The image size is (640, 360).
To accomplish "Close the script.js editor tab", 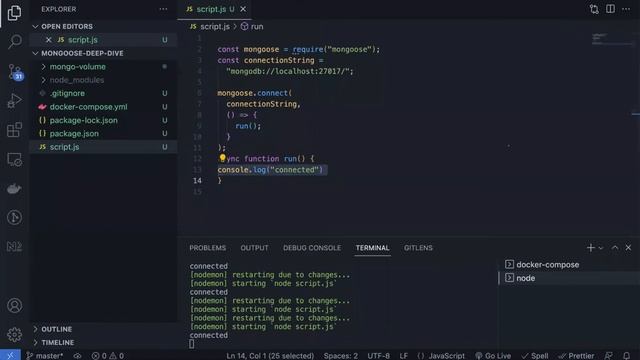I will point(243,9).
